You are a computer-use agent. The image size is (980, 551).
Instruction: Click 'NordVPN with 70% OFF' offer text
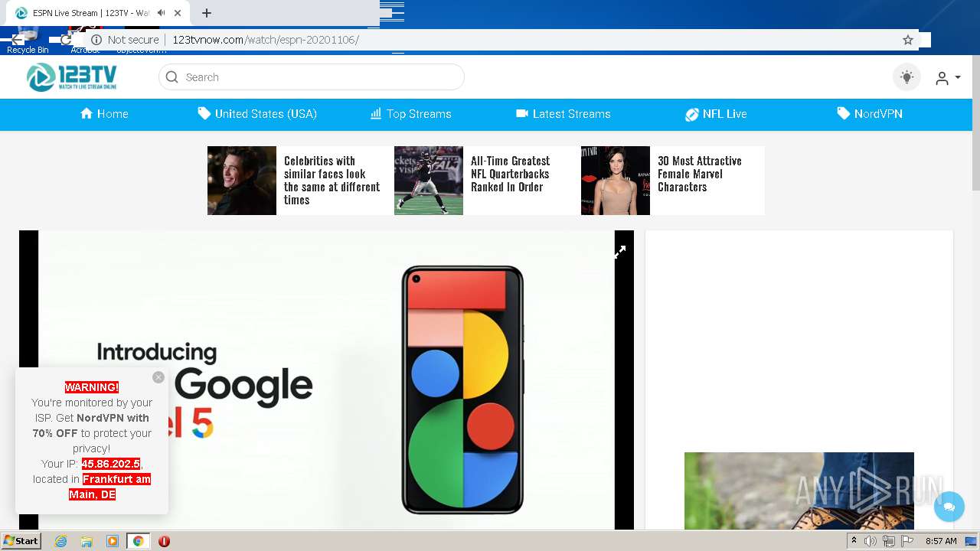(x=91, y=425)
